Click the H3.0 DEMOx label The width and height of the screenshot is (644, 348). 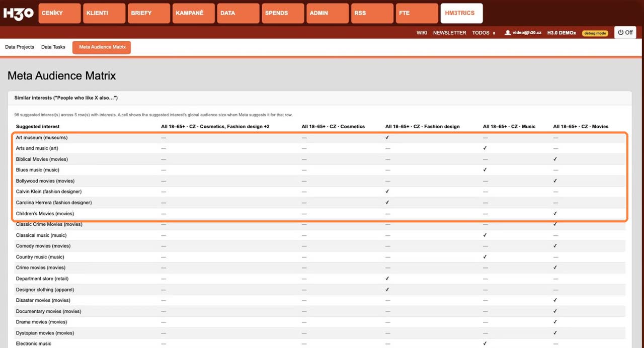pos(561,33)
